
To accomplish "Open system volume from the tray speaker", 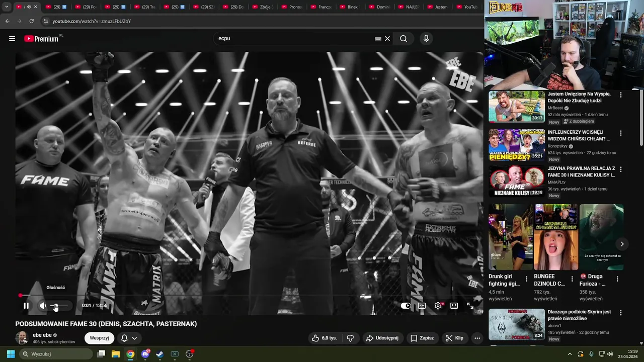I will [x=610, y=354].
